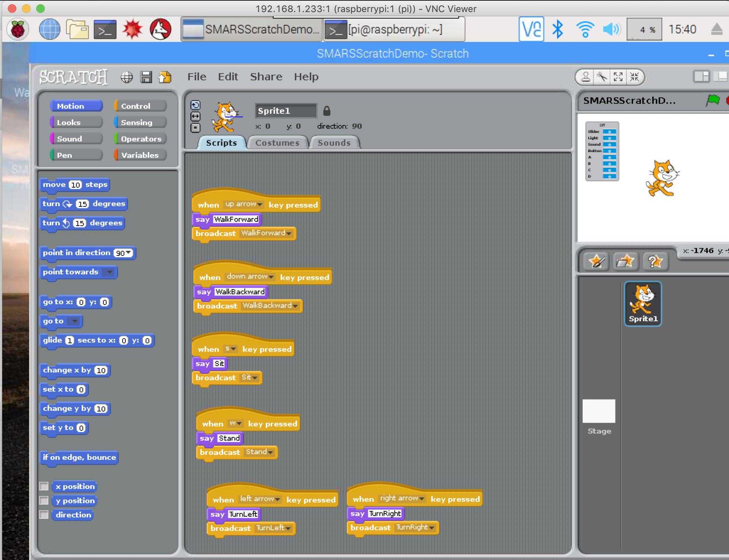Edit the Sprite1 name field
This screenshot has height=560, width=729.
(286, 111)
